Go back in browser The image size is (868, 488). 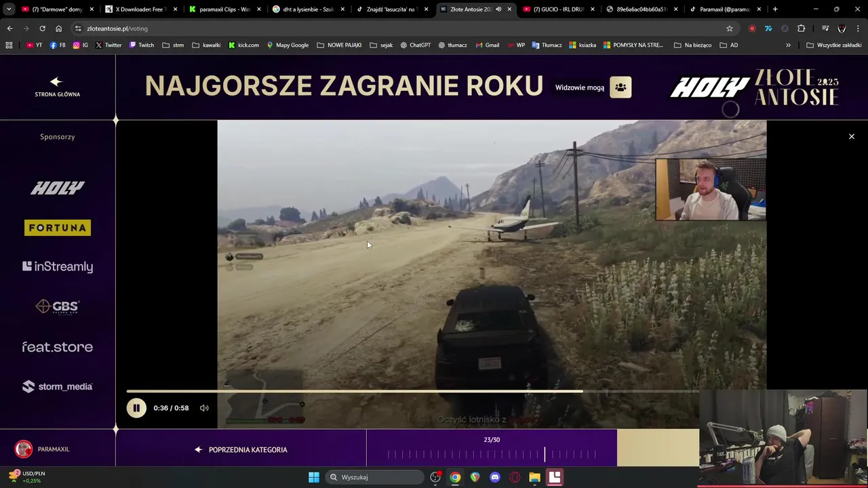coord(9,28)
